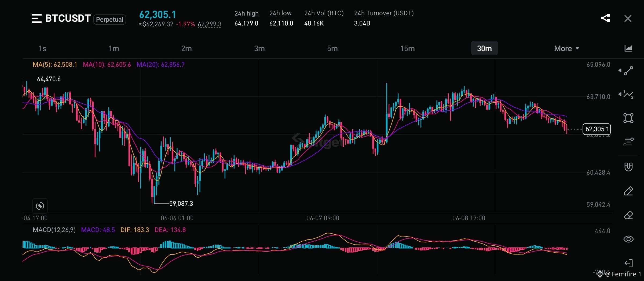Select the trend line drawing tool
The height and width of the screenshot is (281, 644).
point(628,71)
